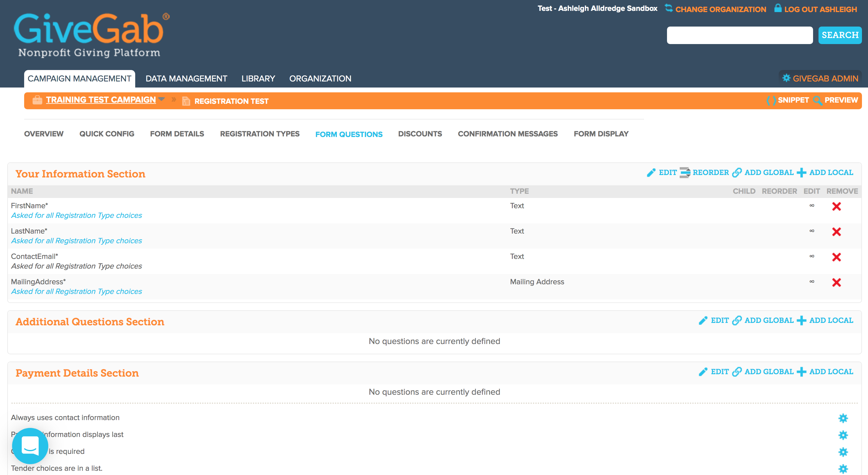Focus the search input field
The width and height of the screenshot is (868, 475).
[740, 35]
